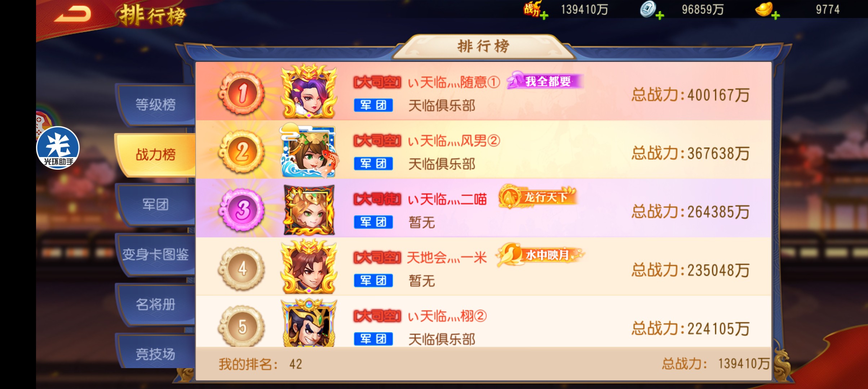Viewport: 868px width, 389px height.
Task: Open the 竞技场 arena ranking tab
Action: click(156, 354)
